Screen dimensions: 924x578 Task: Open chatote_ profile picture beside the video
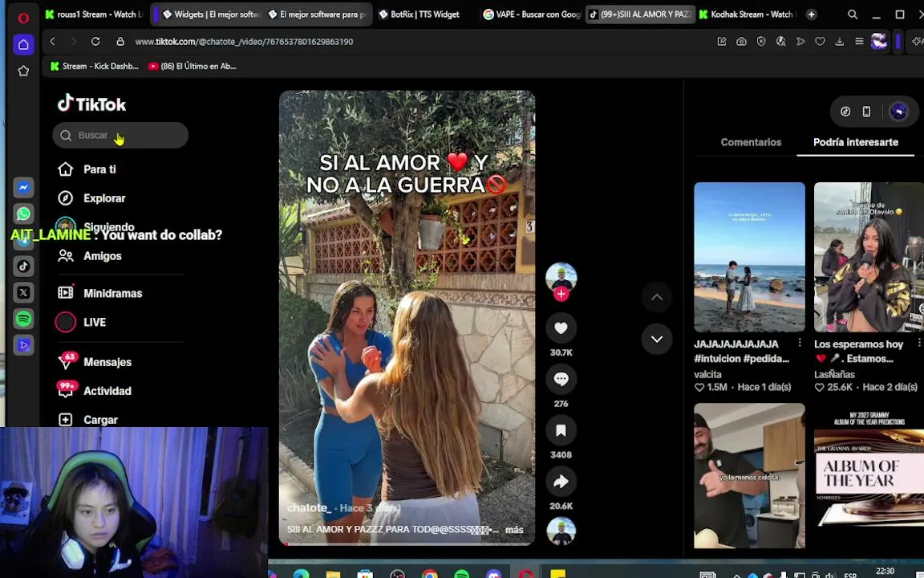click(x=561, y=277)
